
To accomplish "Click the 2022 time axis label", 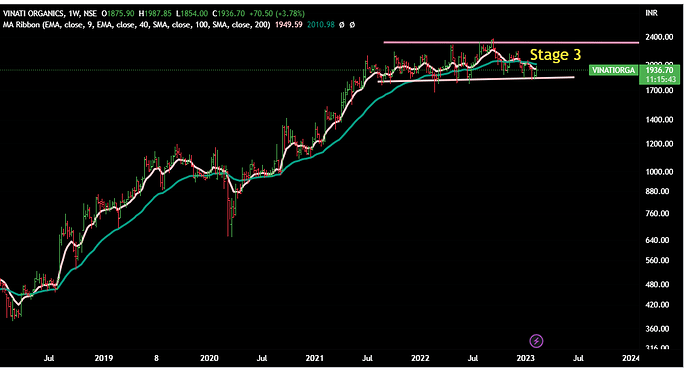I will pyautogui.click(x=420, y=358).
